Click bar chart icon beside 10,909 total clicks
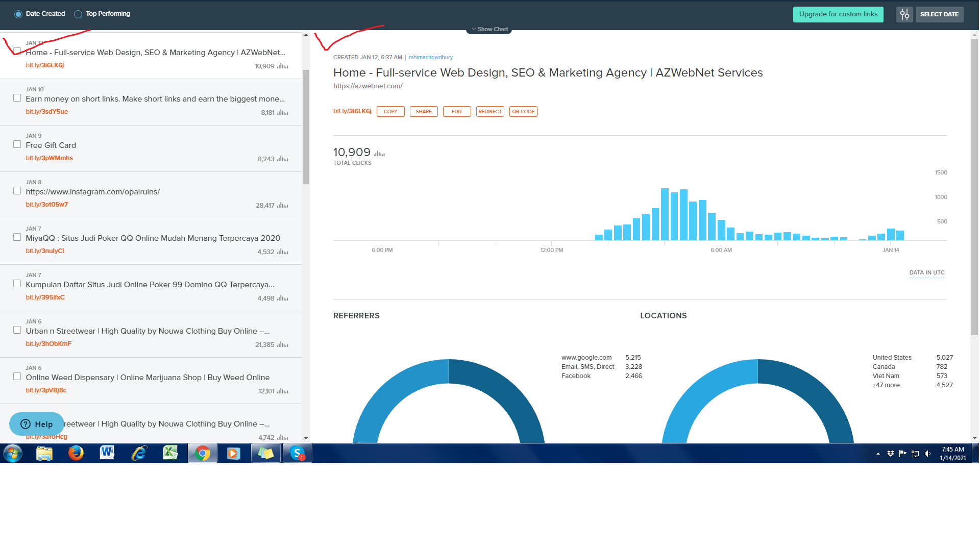This screenshot has height=551, width=980. click(379, 153)
